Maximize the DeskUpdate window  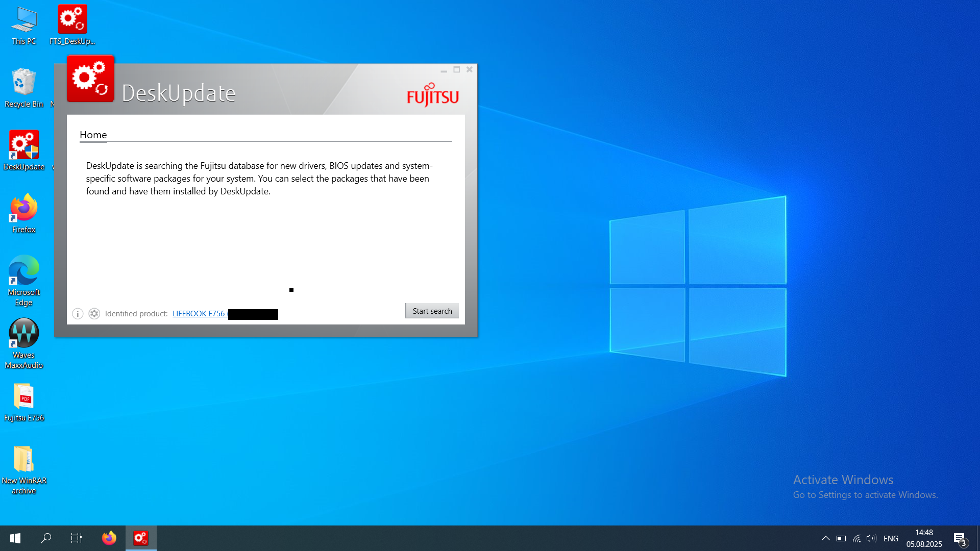point(457,70)
